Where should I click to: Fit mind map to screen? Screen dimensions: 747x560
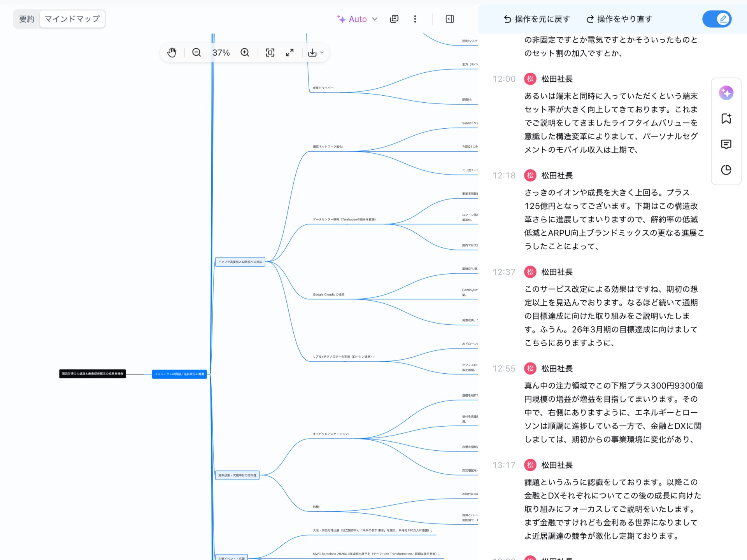point(270,52)
